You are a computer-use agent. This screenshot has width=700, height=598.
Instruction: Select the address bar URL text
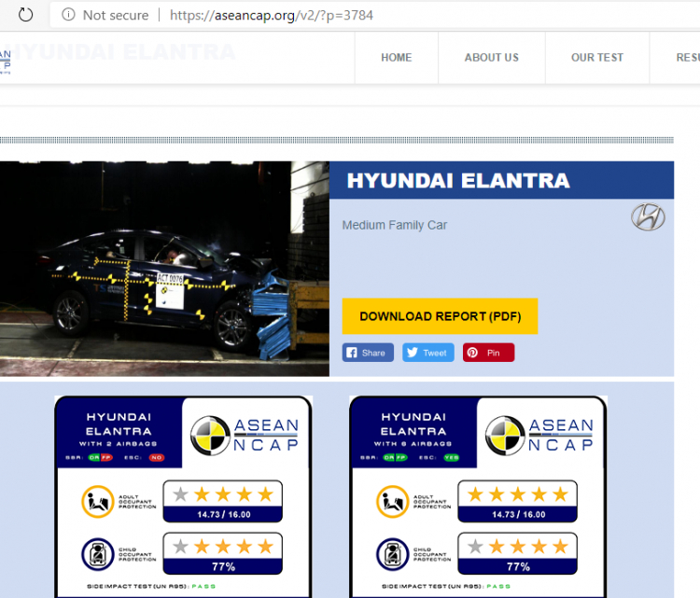click(272, 15)
